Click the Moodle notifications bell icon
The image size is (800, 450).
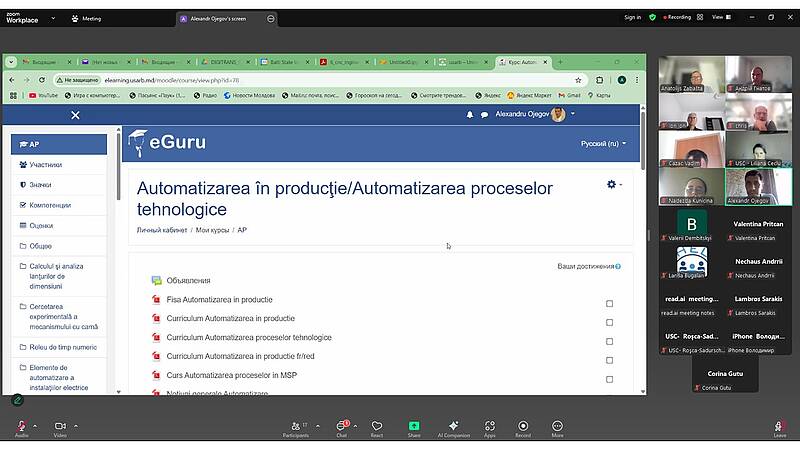[x=470, y=115]
